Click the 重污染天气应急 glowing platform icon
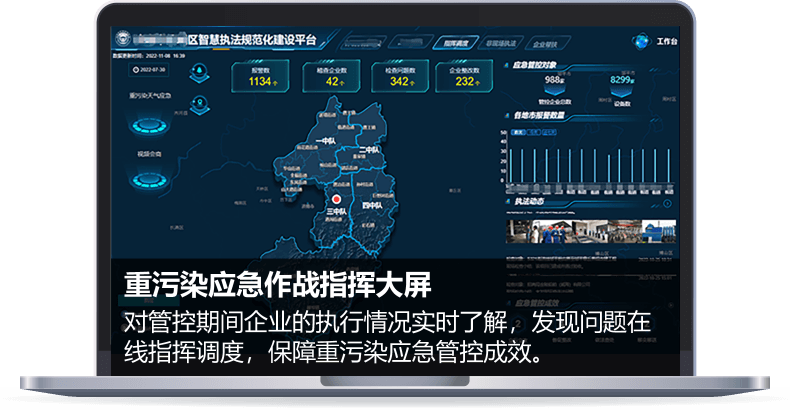The image size is (790, 410). 151,126
